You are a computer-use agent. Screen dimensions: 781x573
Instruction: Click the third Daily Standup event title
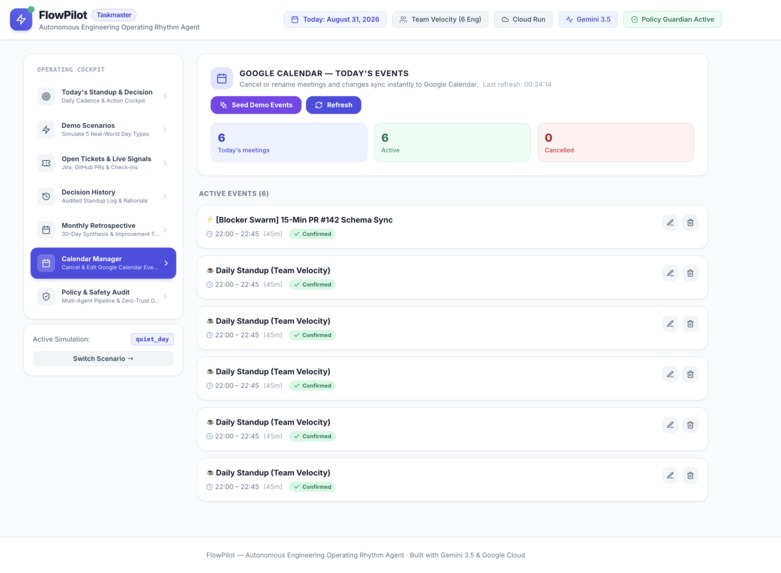point(273,372)
